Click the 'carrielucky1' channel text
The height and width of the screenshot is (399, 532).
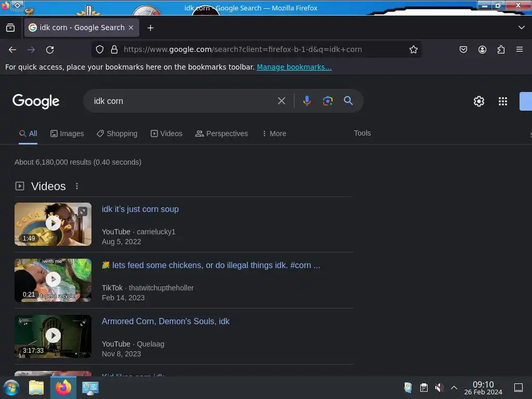[x=156, y=232]
